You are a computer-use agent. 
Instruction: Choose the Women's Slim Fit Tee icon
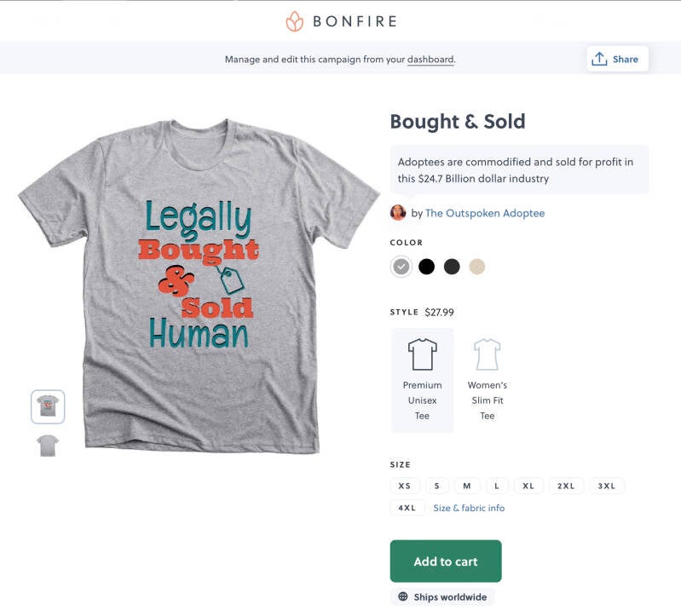pyautogui.click(x=487, y=354)
